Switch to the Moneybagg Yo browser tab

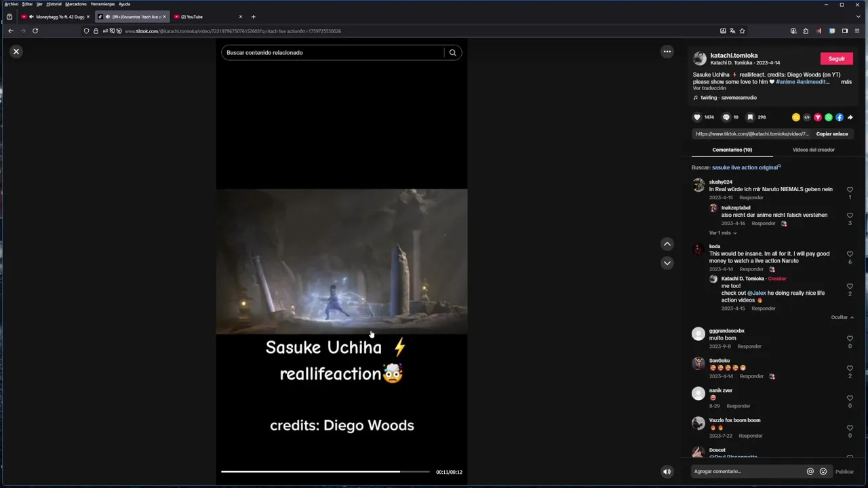click(x=56, y=17)
